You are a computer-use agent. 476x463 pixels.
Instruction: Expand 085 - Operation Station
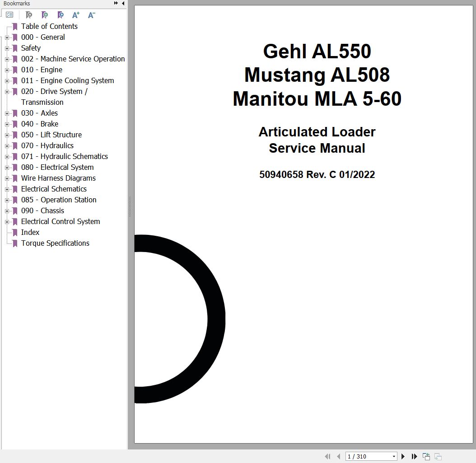point(7,200)
